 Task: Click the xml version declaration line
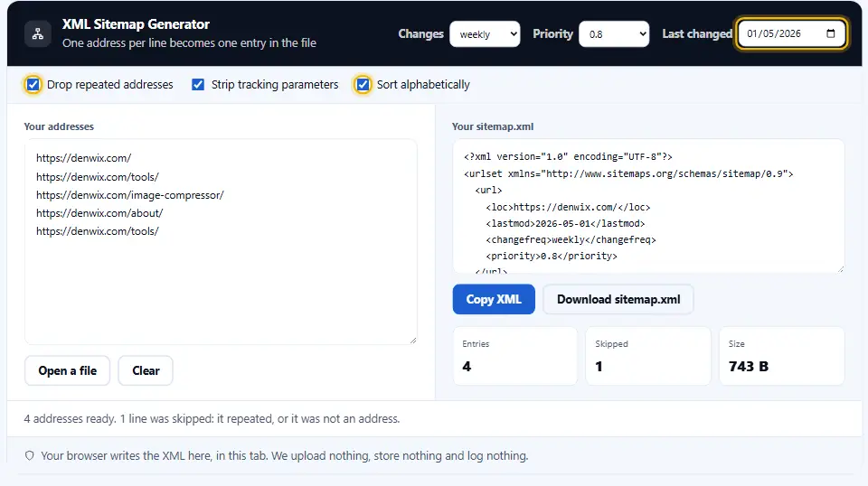568,157
